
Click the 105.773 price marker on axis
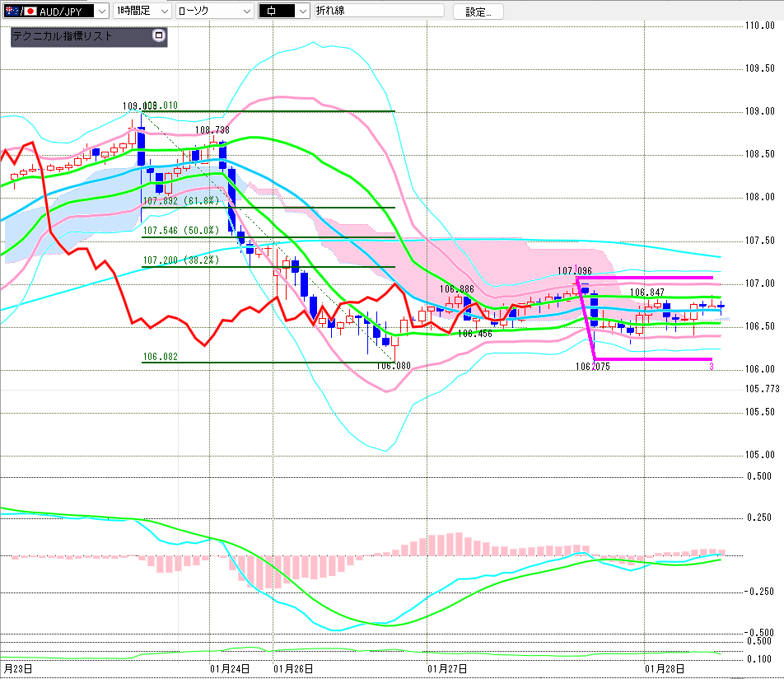[763, 388]
